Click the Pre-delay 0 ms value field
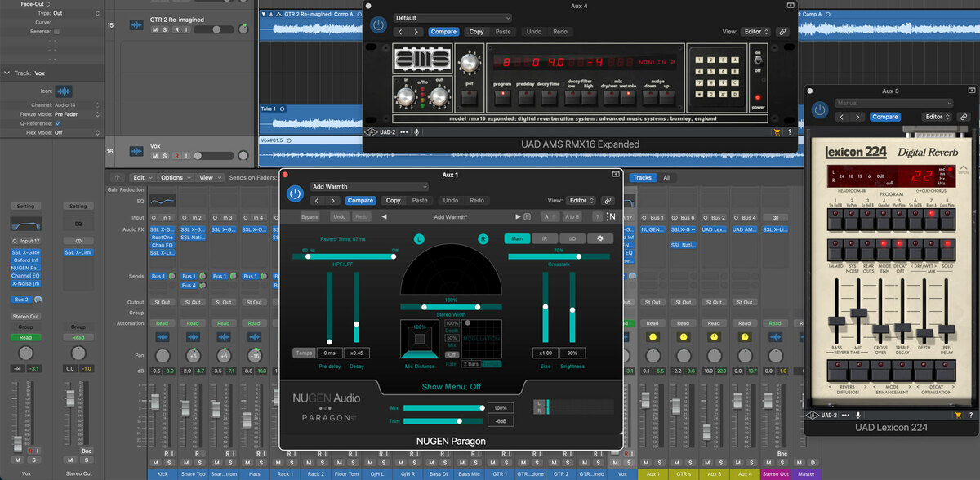 (x=330, y=353)
